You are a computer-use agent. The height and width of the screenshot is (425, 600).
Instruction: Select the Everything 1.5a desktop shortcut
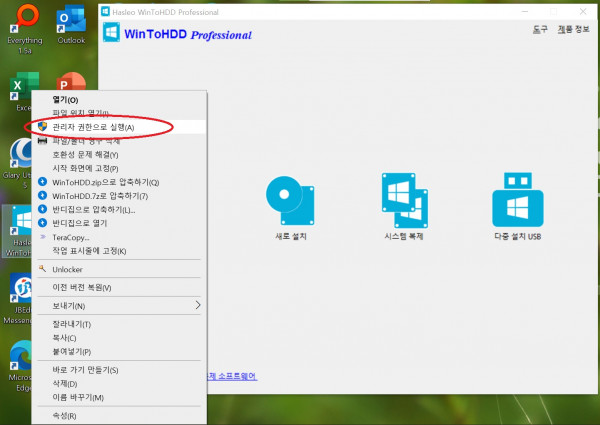point(25,29)
